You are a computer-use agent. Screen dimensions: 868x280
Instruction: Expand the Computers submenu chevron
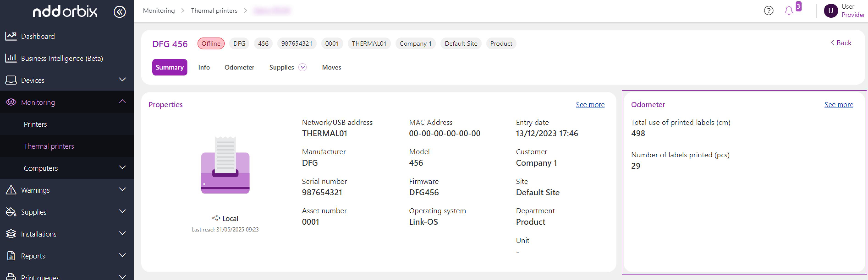coord(122,168)
